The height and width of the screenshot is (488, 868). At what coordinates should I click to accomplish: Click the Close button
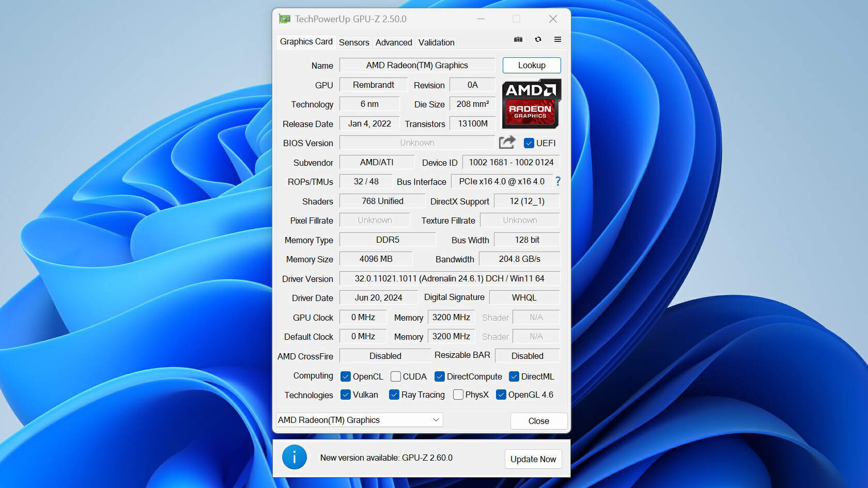(x=539, y=421)
